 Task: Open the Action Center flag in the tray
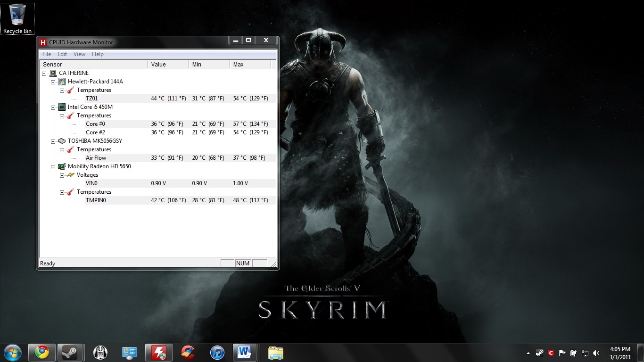[x=562, y=353]
